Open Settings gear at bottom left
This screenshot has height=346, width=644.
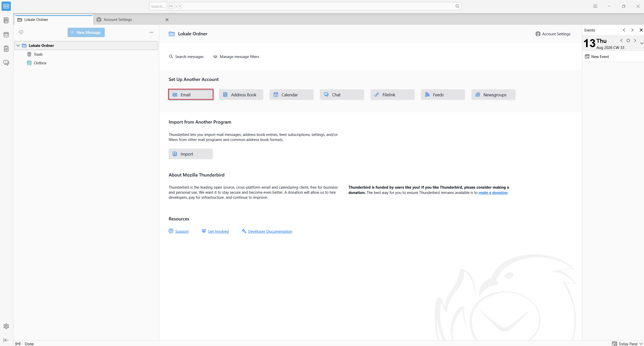(6, 326)
